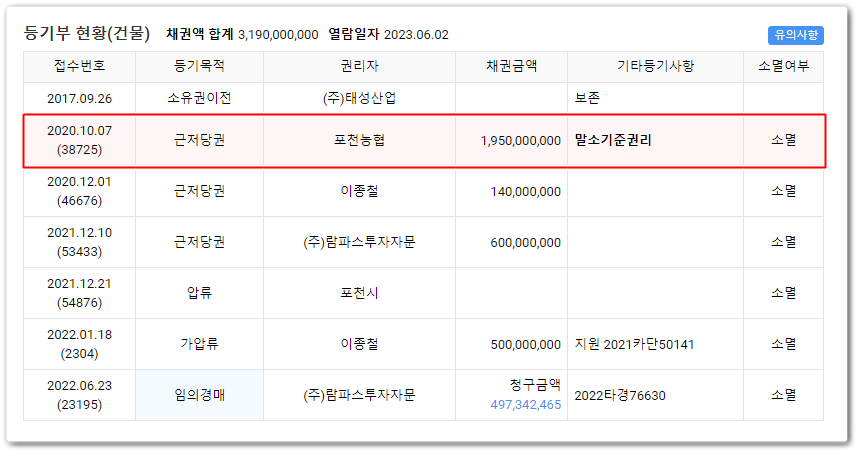Click the 보존 note cell
860x454 pixels.
(655, 98)
